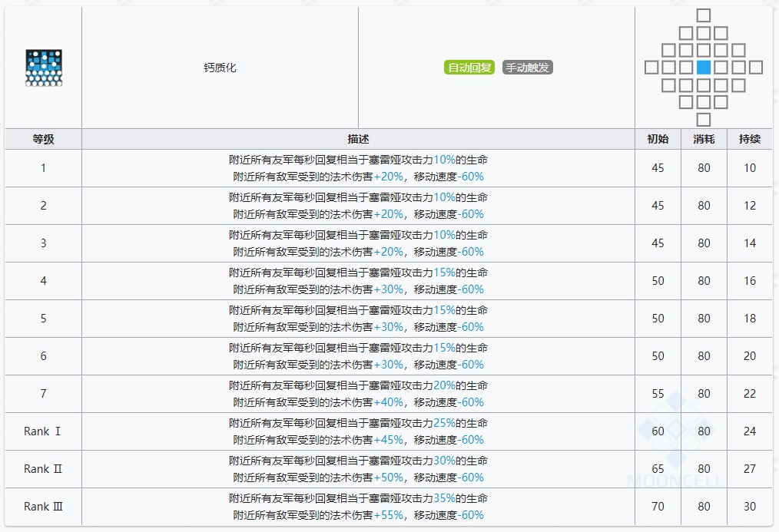
Task: Click initial SP 45 in level 1 row
Action: (x=658, y=168)
